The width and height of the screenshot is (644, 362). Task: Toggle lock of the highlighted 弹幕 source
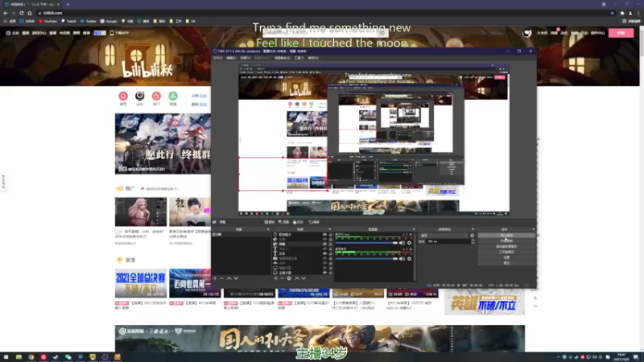coord(330,245)
